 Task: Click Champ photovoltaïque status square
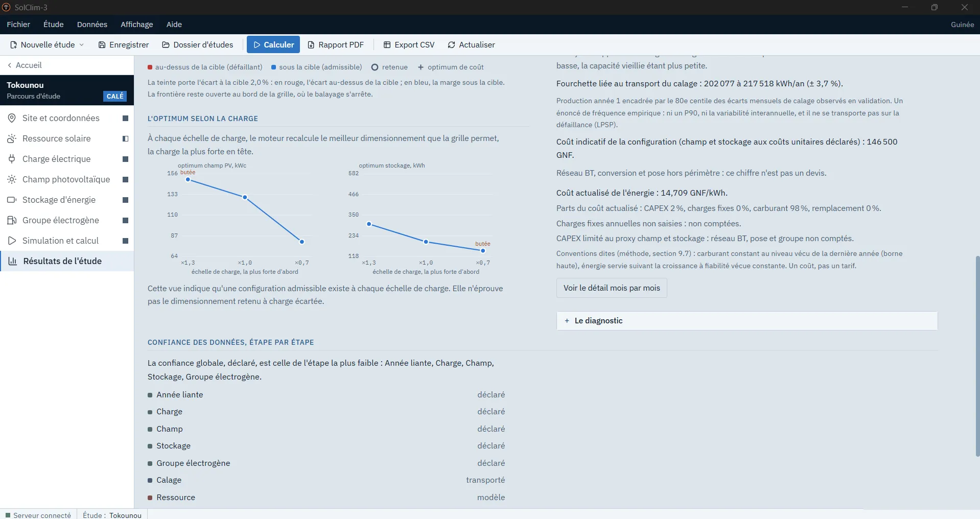[125, 179]
